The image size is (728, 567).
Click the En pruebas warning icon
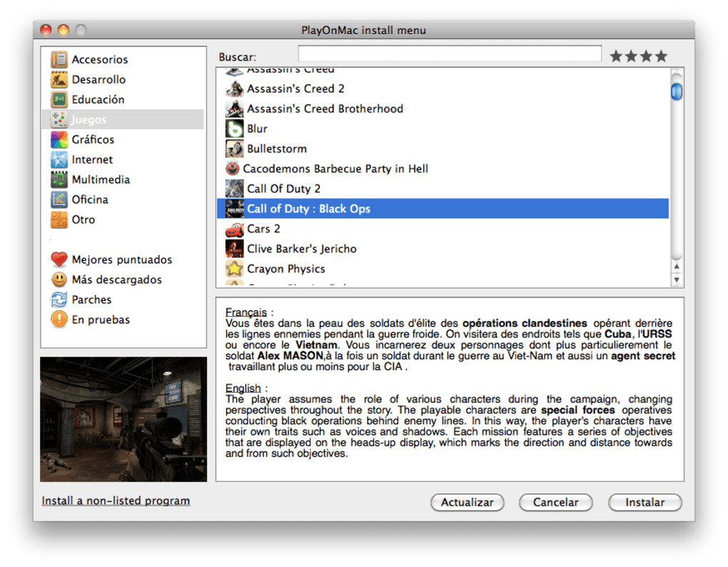point(59,320)
